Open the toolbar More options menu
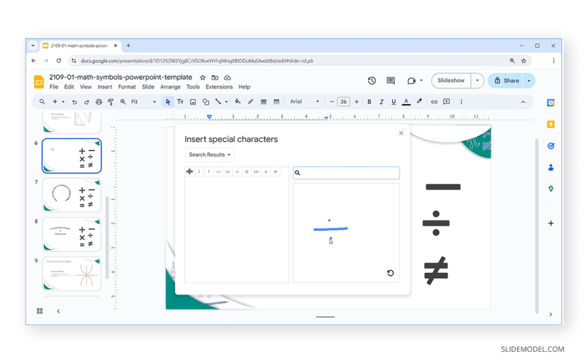The height and width of the screenshot is (364, 588). coord(461,102)
